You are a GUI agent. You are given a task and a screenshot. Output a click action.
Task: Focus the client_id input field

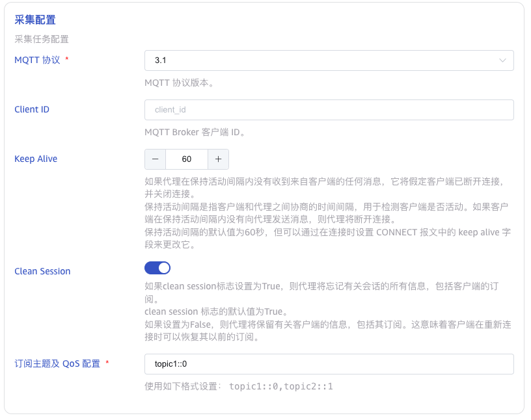click(x=329, y=109)
